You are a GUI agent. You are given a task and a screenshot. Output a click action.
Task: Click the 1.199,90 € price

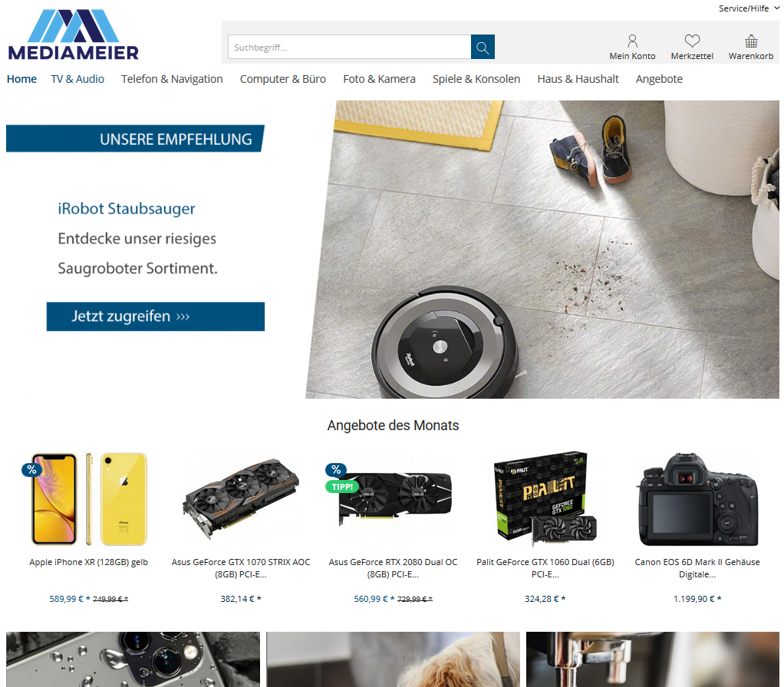tap(697, 599)
